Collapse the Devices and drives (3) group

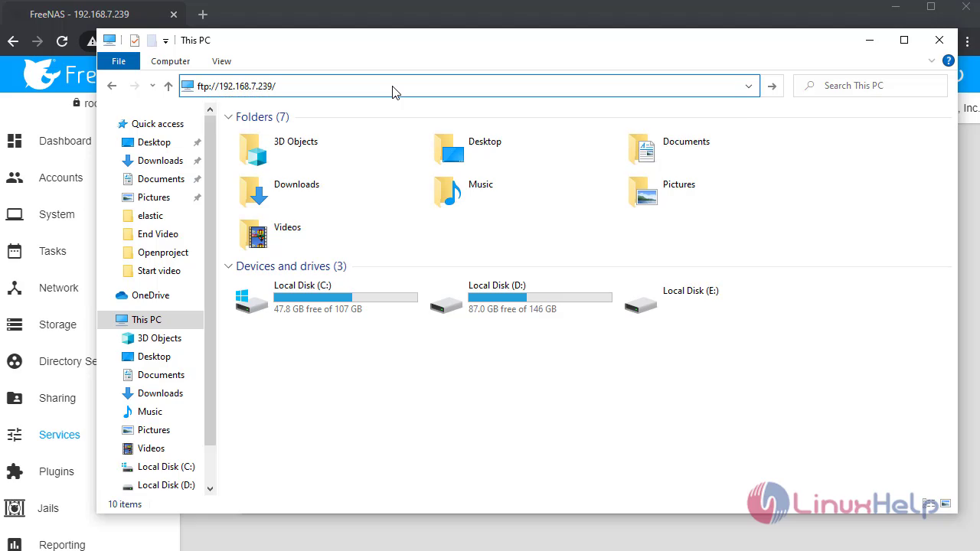point(228,266)
